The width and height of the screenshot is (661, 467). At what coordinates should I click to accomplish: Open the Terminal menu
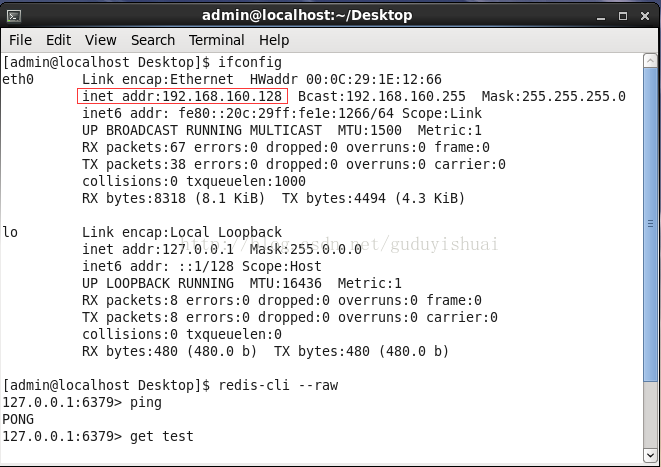216,40
